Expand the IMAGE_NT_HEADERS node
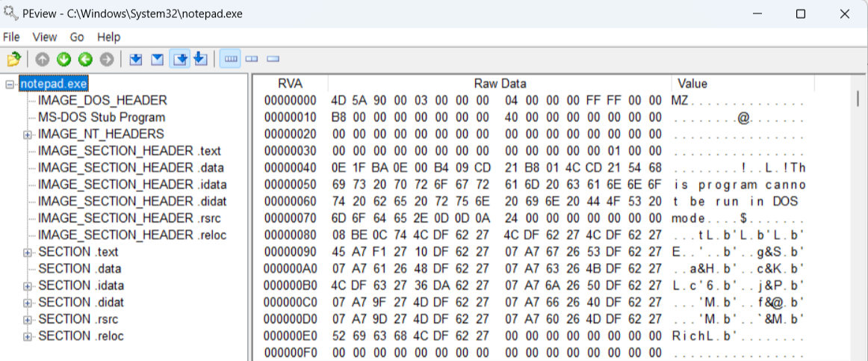The image size is (868, 361). [x=27, y=135]
